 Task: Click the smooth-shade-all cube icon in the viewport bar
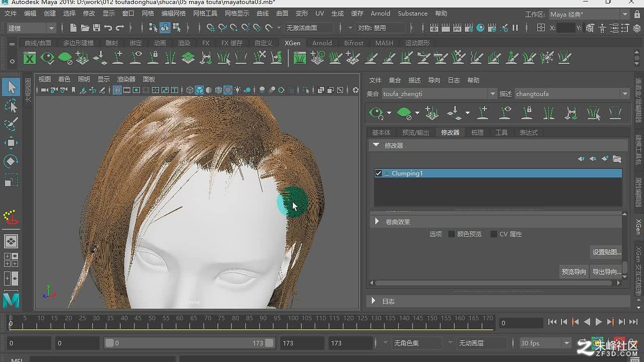199,90
